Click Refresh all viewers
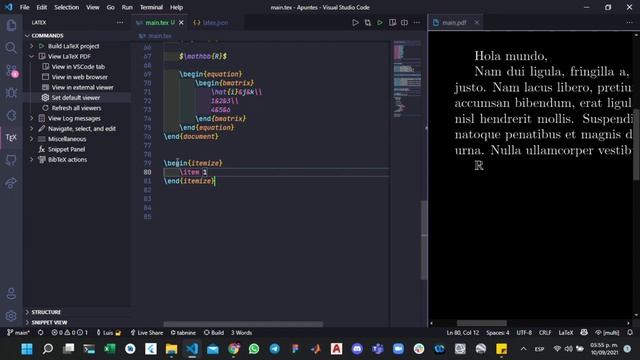 click(78, 108)
